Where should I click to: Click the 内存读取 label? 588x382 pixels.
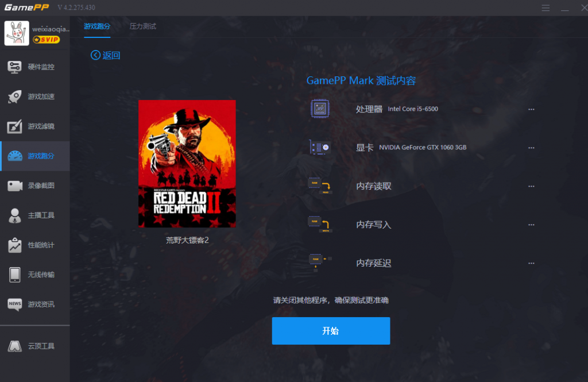(373, 186)
